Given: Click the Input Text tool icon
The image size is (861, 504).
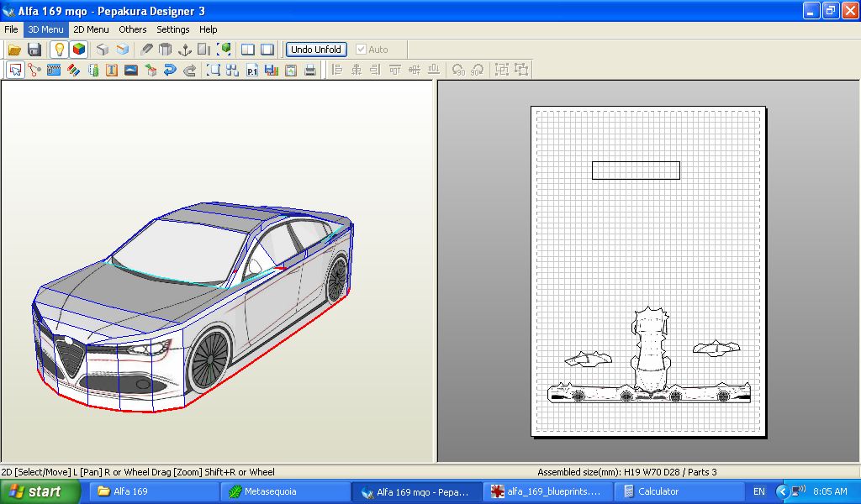Looking at the screenshot, I should pyautogui.click(x=112, y=71).
